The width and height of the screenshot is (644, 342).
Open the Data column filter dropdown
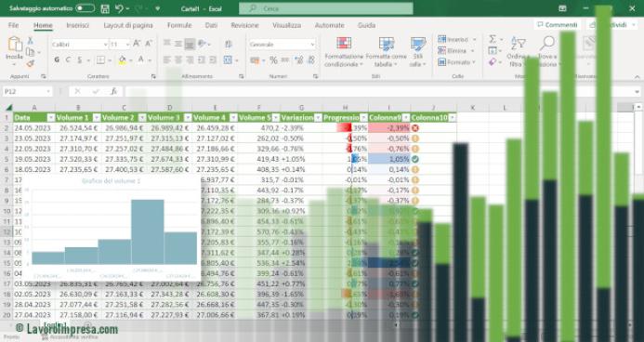tap(51, 118)
